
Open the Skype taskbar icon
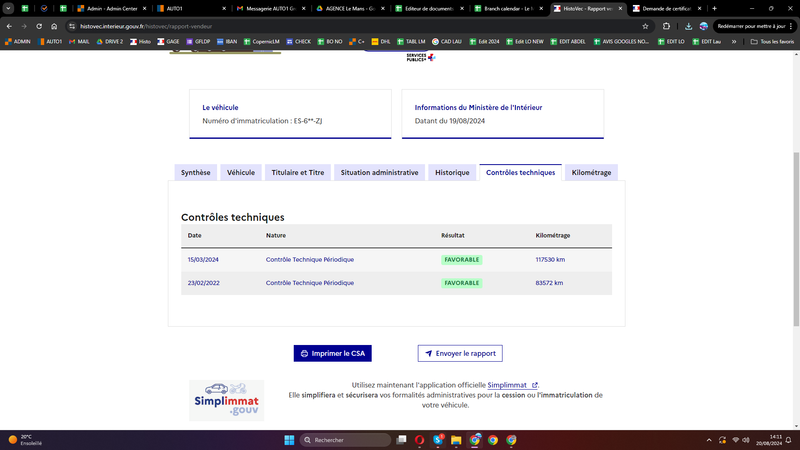[x=438, y=440]
